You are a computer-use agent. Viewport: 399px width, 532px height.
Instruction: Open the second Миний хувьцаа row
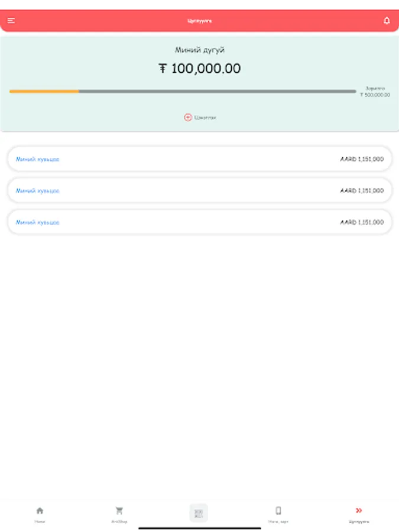click(200, 191)
